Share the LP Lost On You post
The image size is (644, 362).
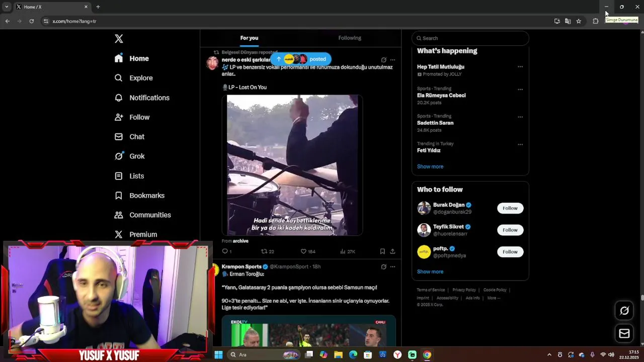click(392, 251)
